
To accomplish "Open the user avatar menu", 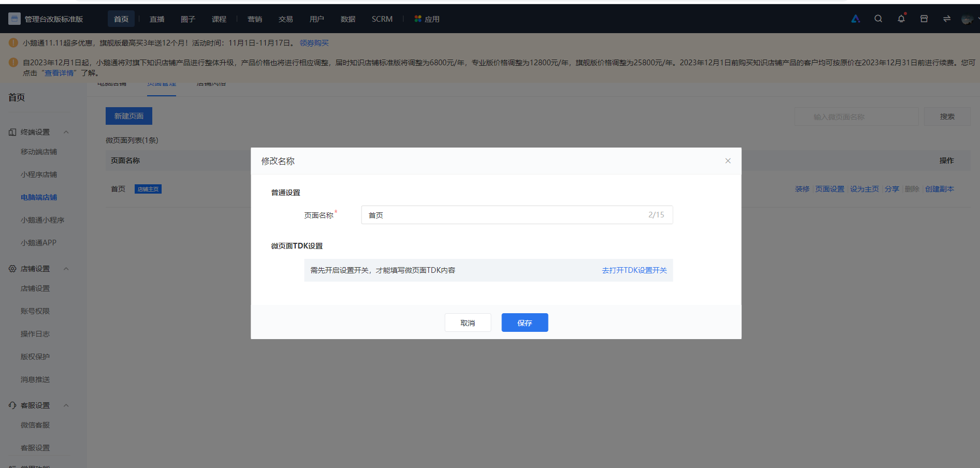I will tap(967, 19).
